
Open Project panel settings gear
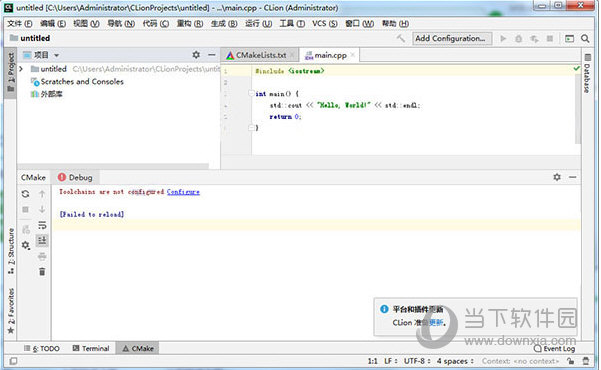pyautogui.click(x=196, y=55)
